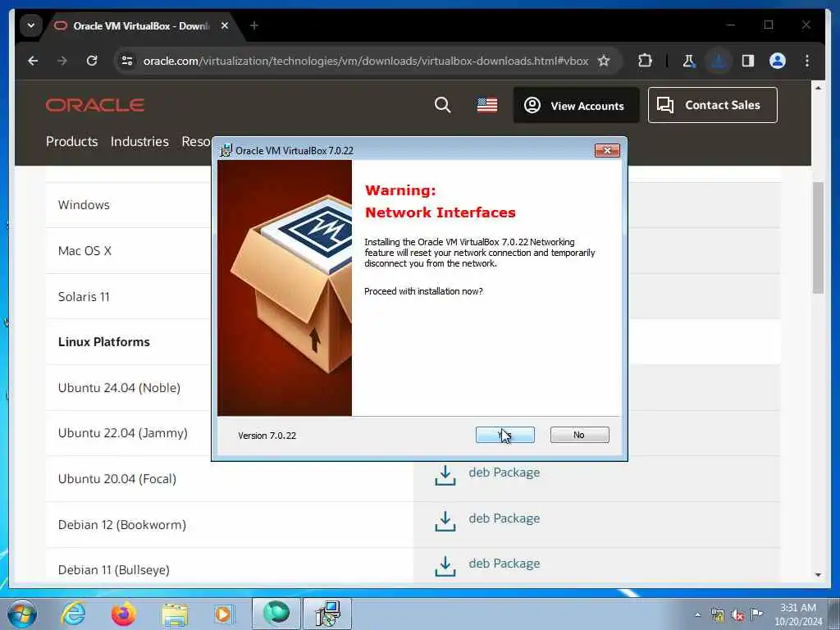840x630 pixels.
Task: Download deb Package for Debian 11
Action: pyautogui.click(x=504, y=564)
